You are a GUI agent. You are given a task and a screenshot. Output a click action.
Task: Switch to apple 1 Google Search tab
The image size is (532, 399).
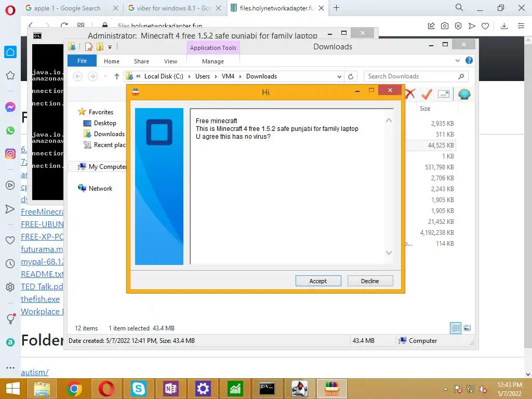click(68, 8)
